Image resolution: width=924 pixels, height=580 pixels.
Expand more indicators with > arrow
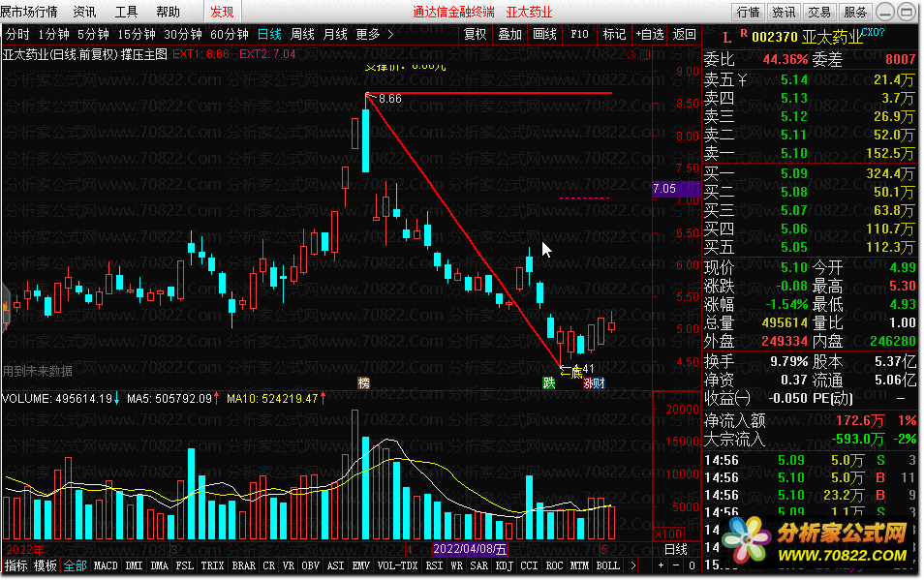[x=632, y=565]
